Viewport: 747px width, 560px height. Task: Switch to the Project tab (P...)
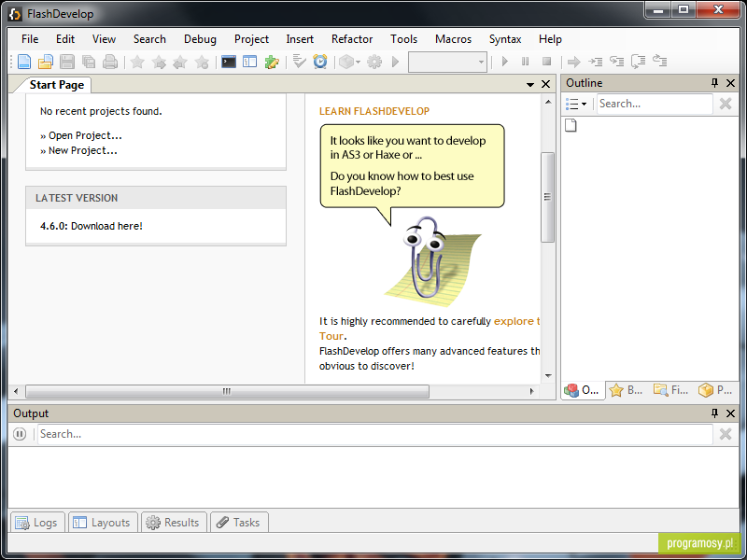click(x=715, y=390)
